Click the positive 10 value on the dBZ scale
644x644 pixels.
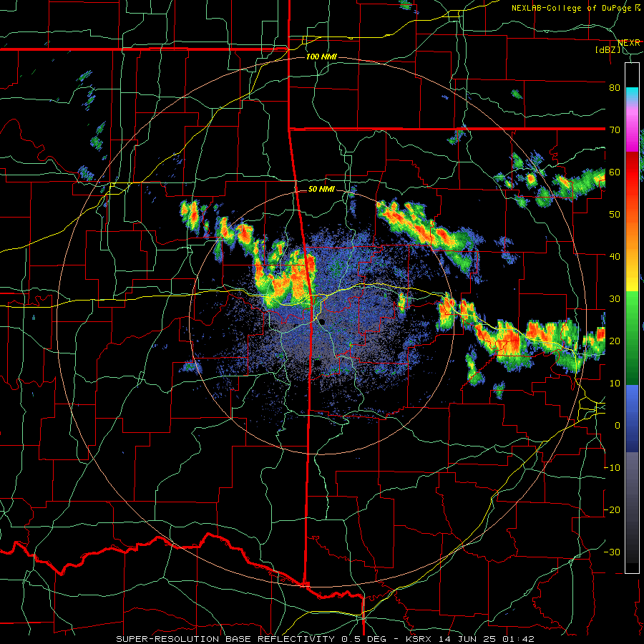[615, 384]
